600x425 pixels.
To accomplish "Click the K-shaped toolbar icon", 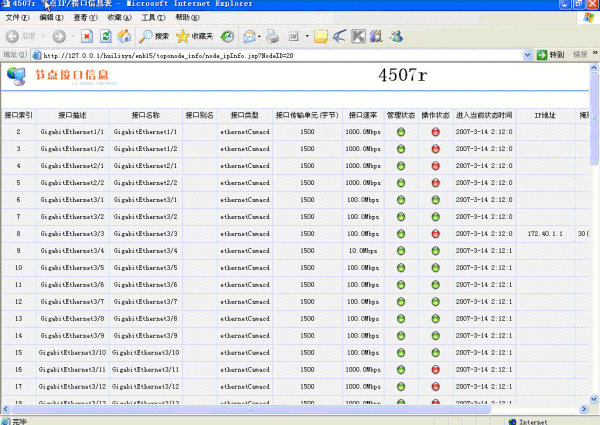I will pos(358,36).
